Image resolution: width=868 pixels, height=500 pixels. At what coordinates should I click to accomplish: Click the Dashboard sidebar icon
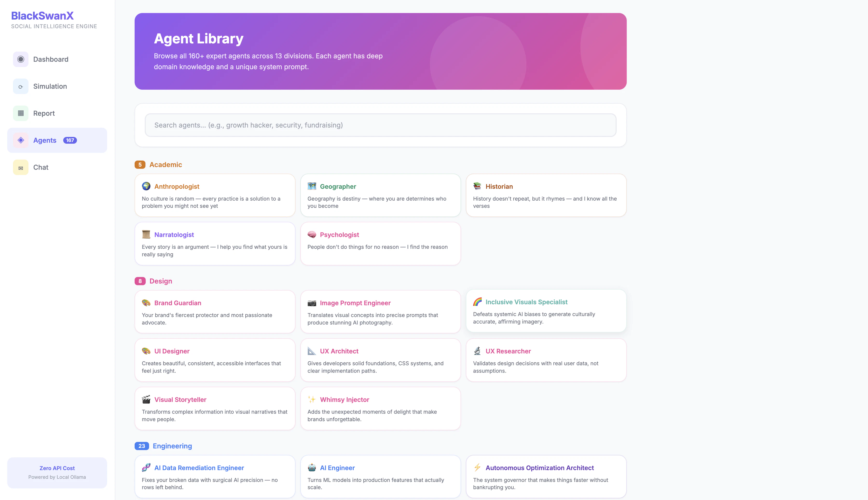pyautogui.click(x=21, y=59)
